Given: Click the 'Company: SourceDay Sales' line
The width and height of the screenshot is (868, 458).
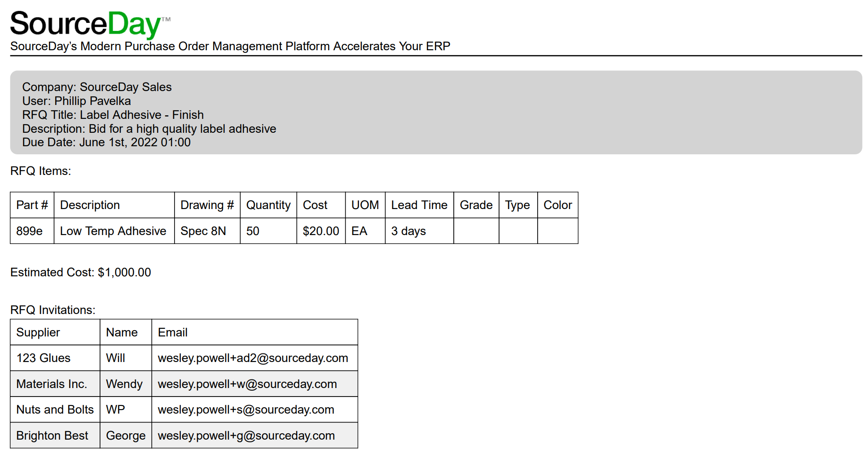Looking at the screenshot, I should tap(97, 87).
